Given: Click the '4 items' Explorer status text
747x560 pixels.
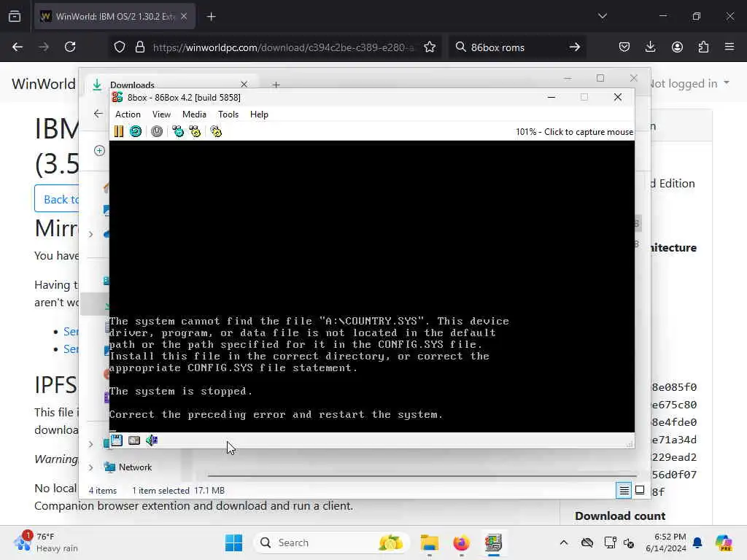Looking at the screenshot, I should (102, 491).
